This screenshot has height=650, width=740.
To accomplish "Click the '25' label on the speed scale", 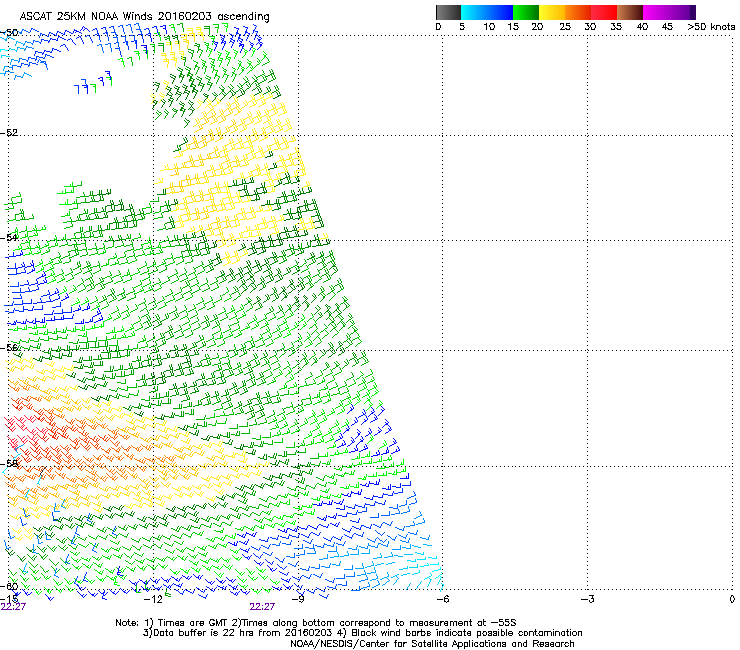I will click(x=565, y=27).
